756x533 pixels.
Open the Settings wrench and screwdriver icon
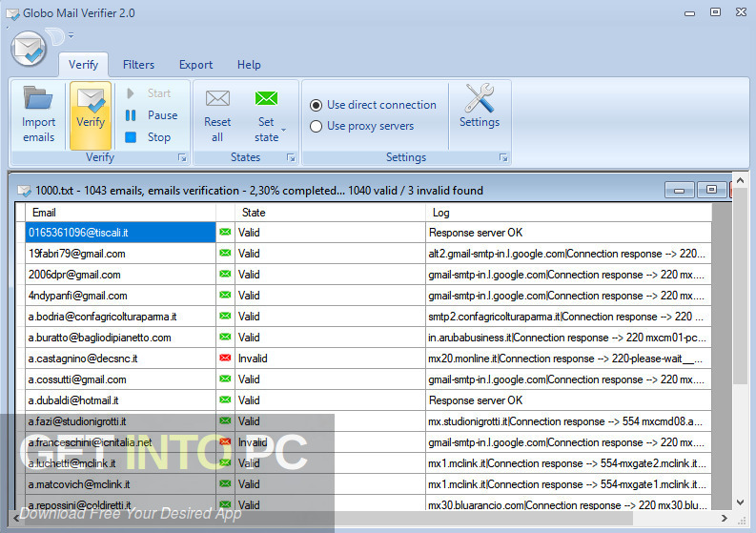(x=480, y=97)
